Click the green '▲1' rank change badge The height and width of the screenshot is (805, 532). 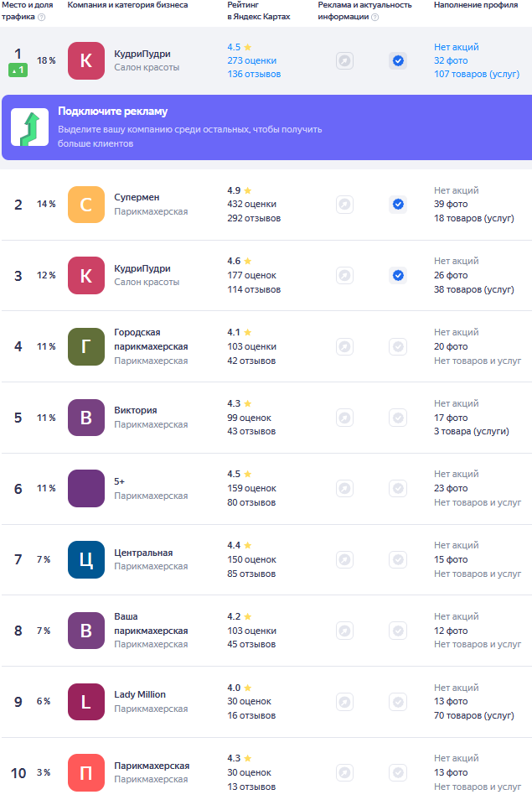(18, 70)
